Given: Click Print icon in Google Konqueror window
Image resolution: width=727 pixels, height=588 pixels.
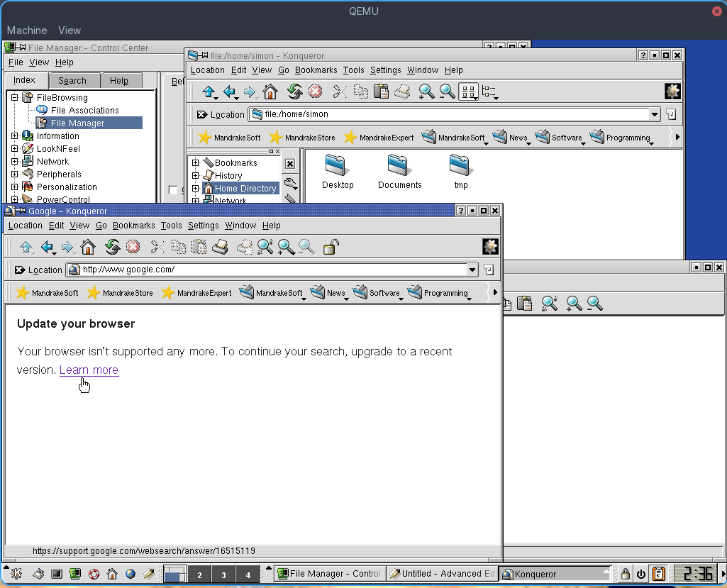Looking at the screenshot, I should pos(221,247).
